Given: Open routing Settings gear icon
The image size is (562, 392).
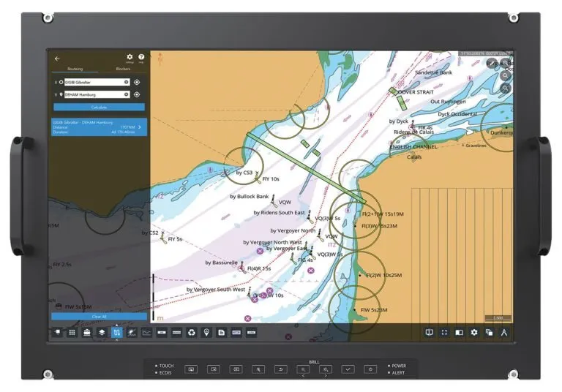Looking at the screenshot, I should pyautogui.click(x=130, y=56).
